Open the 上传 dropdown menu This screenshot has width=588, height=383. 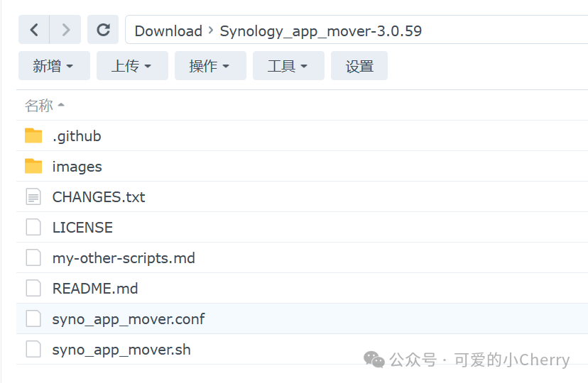coord(132,66)
